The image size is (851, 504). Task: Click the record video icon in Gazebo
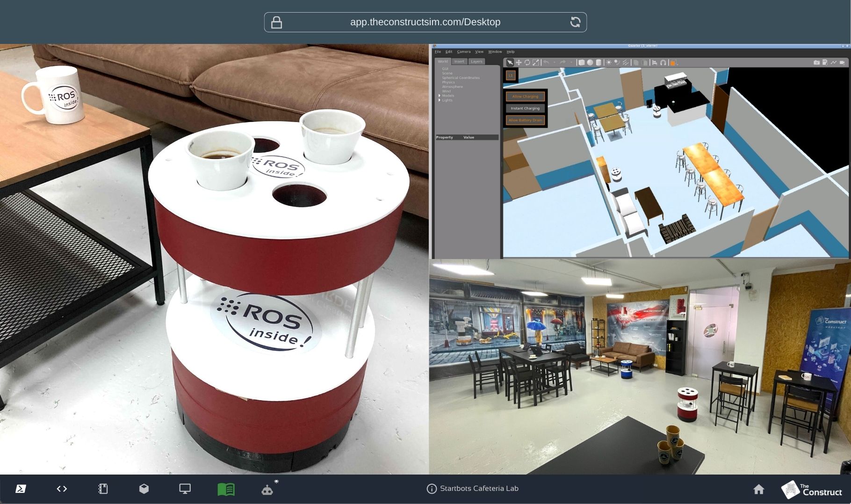coord(842,62)
